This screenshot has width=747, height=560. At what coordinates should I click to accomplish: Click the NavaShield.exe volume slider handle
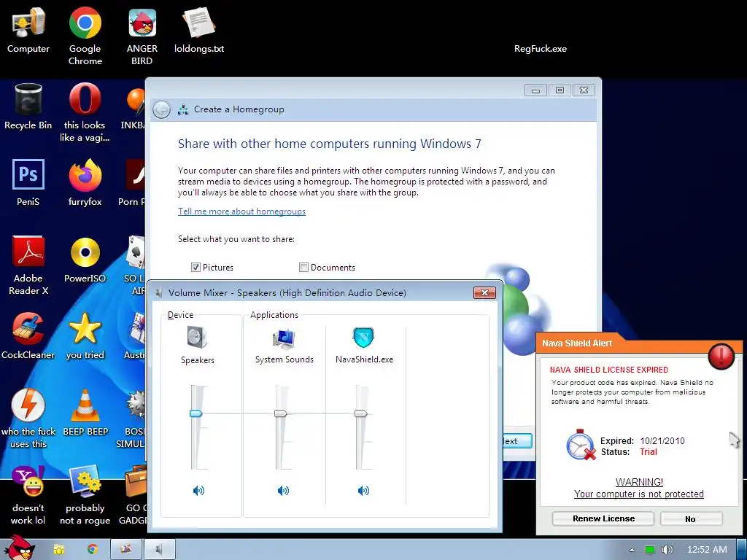point(361,413)
